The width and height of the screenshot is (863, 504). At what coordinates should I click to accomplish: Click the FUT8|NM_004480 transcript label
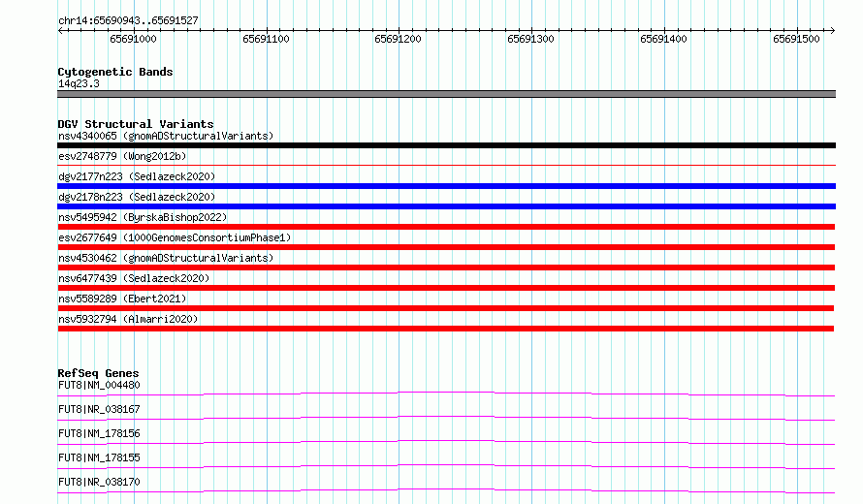point(99,385)
